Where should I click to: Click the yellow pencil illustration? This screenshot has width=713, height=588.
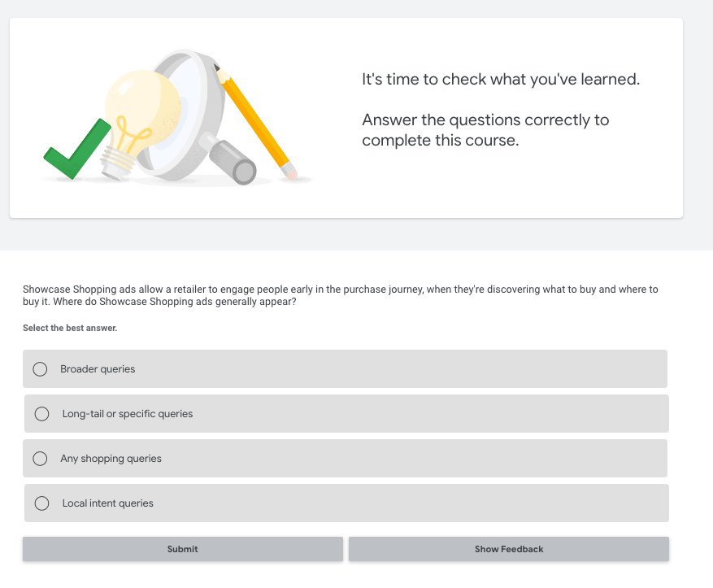point(256,120)
